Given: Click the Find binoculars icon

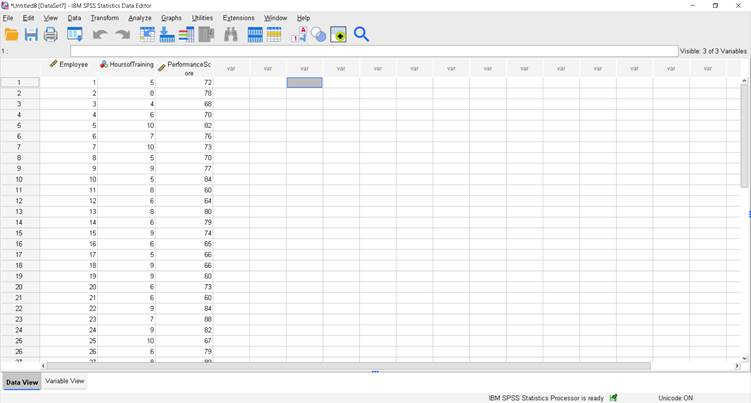Looking at the screenshot, I should tap(231, 35).
